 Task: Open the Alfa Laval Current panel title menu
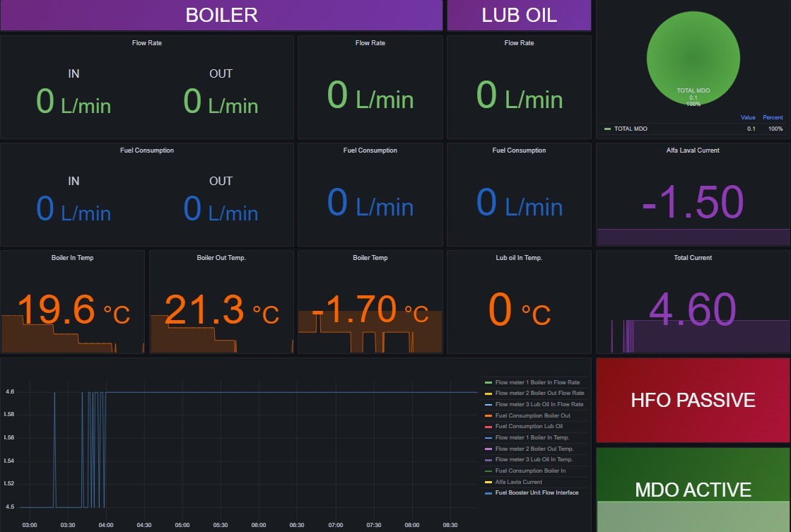coord(693,150)
